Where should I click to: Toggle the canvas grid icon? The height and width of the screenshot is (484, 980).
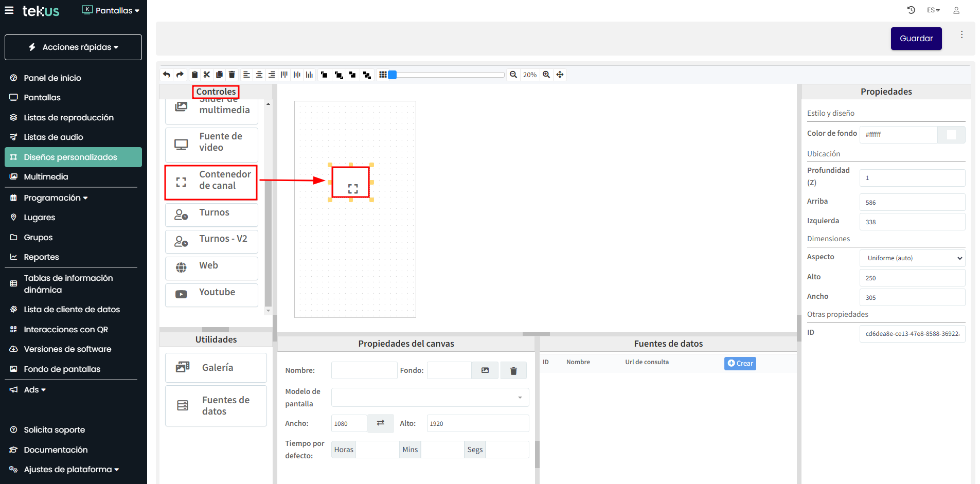coord(383,75)
